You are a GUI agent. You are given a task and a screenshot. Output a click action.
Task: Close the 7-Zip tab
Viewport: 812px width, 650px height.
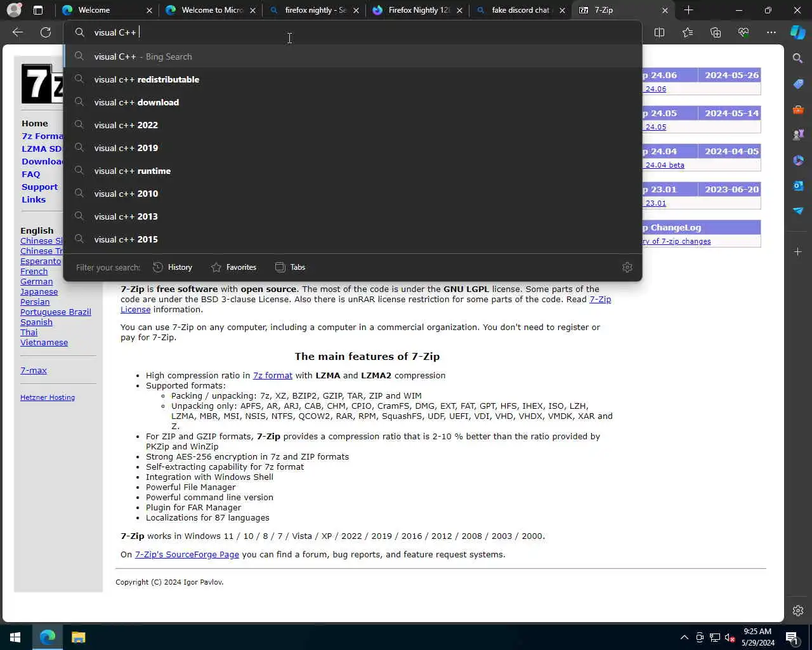pos(665,10)
